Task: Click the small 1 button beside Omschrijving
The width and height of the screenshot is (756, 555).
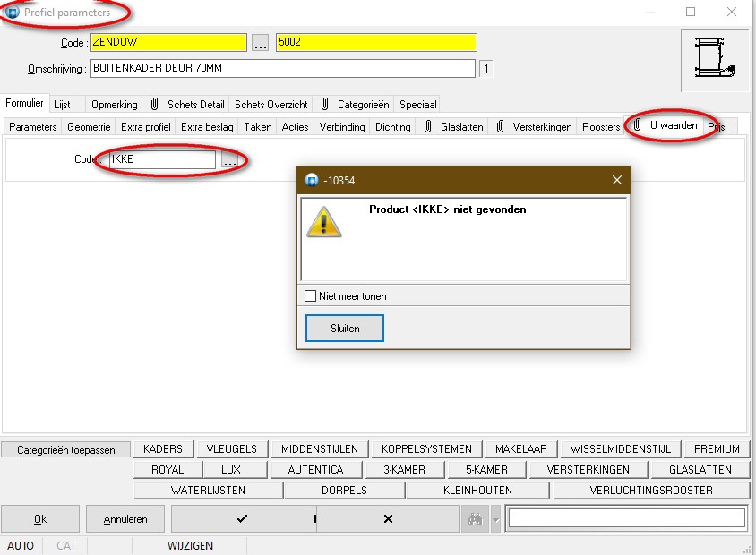Action: click(x=486, y=68)
